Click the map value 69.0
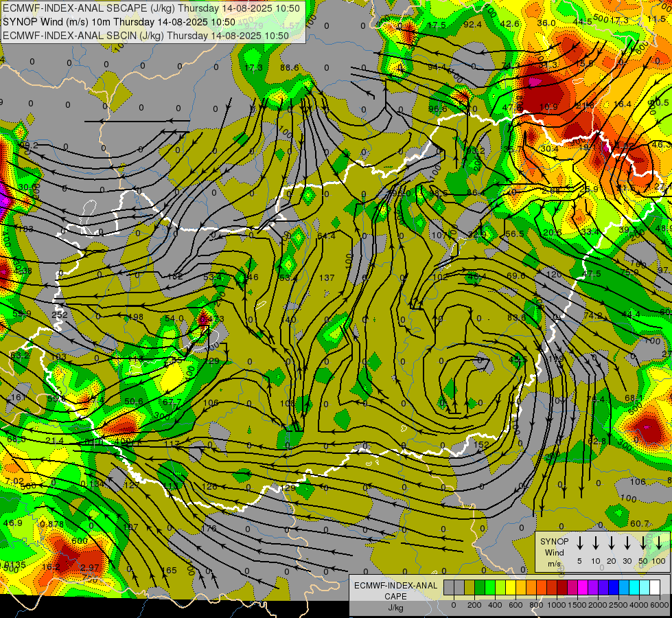The image size is (672, 618). [515, 275]
